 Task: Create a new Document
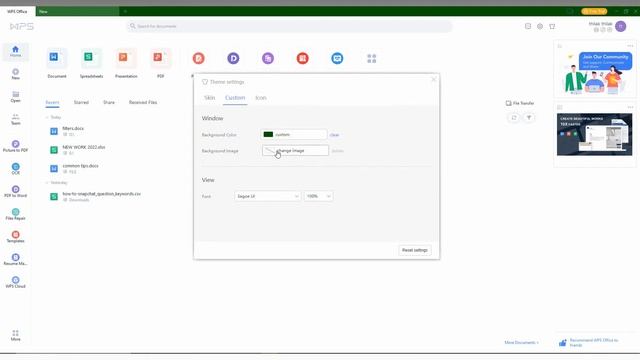(57, 62)
